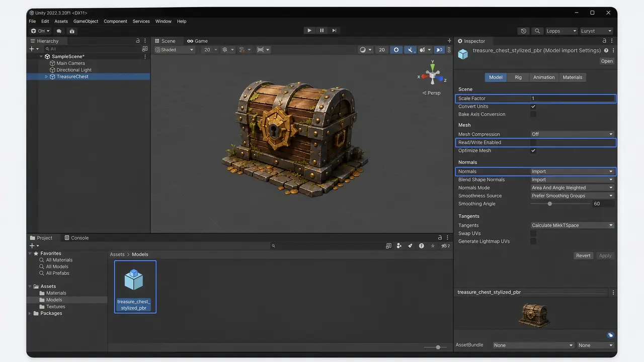
Task: Click the scene orientation gizmo
Action: coord(432,76)
